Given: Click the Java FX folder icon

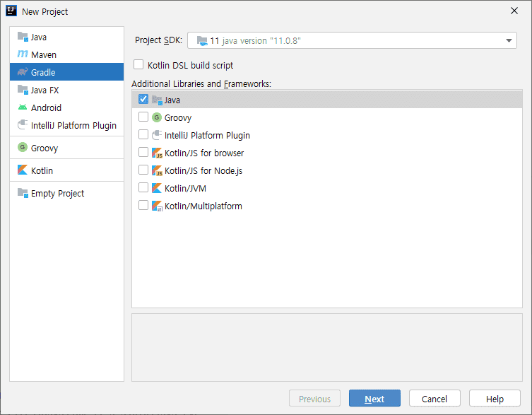Looking at the screenshot, I should point(23,90).
